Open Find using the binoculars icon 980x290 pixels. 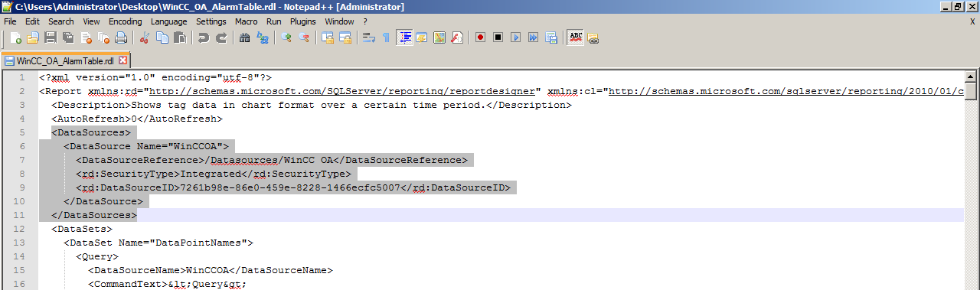click(x=245, y=37)
